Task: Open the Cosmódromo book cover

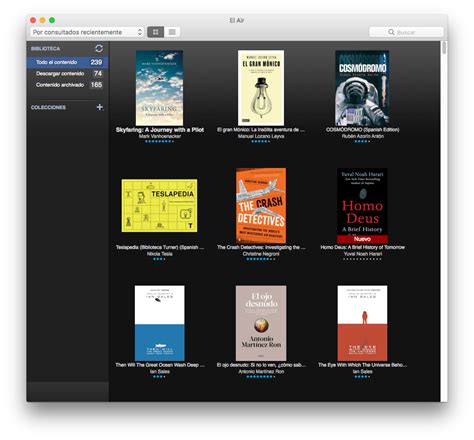Action: [x=362, y=88]
